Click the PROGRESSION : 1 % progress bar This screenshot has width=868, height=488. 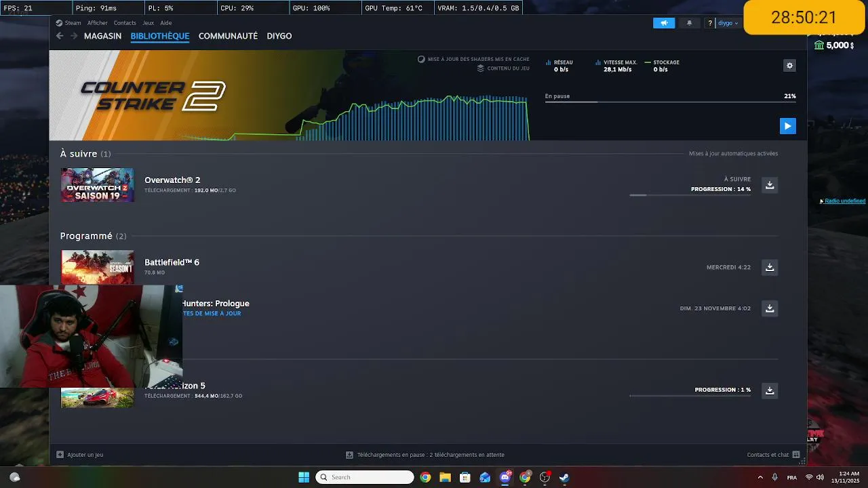pyautogui.click(x=690, y=396)
